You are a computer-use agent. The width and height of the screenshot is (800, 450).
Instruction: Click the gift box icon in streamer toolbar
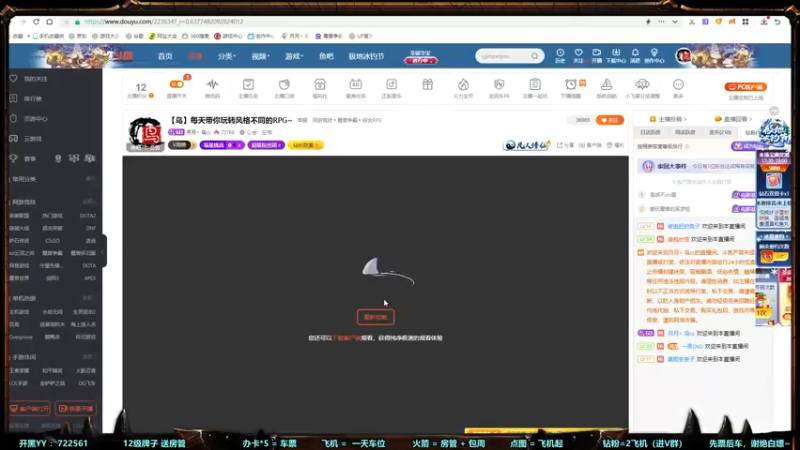[x=428, y=85]
